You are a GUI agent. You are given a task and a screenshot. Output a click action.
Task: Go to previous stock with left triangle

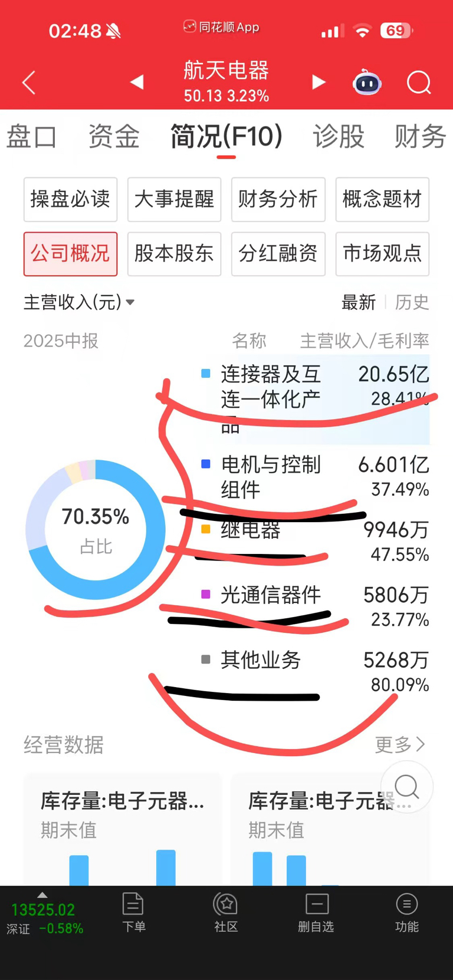[137, 82]
